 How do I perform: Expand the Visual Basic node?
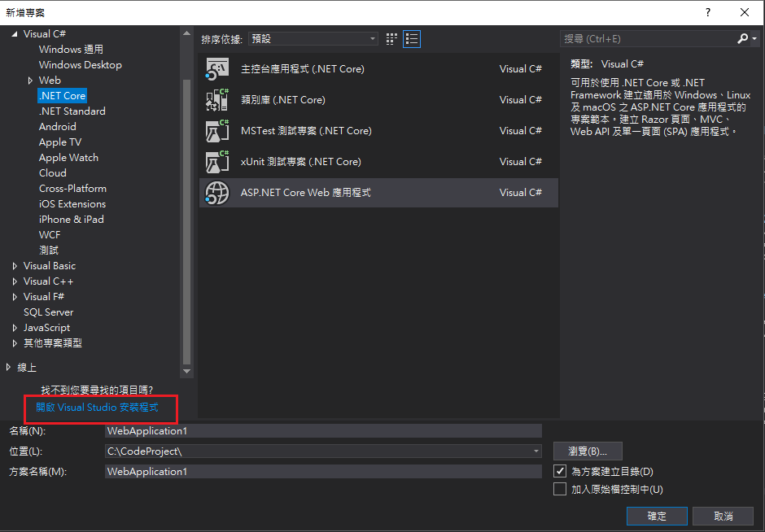[15, 266]
